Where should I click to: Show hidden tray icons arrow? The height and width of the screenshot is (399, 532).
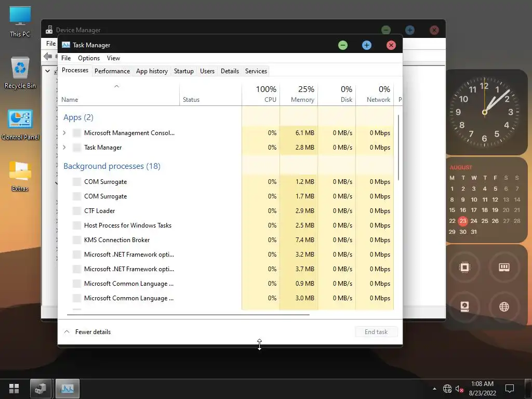[434, 389]
